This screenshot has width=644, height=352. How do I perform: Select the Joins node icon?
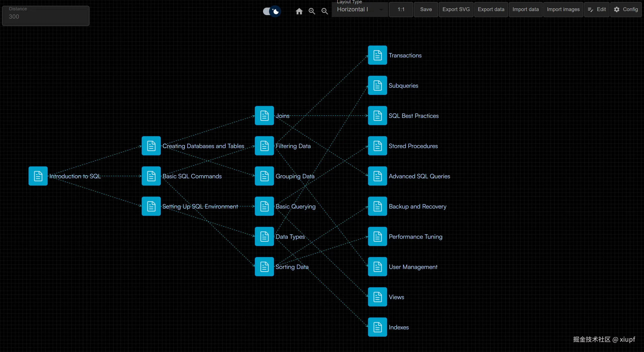pos(264,116)
